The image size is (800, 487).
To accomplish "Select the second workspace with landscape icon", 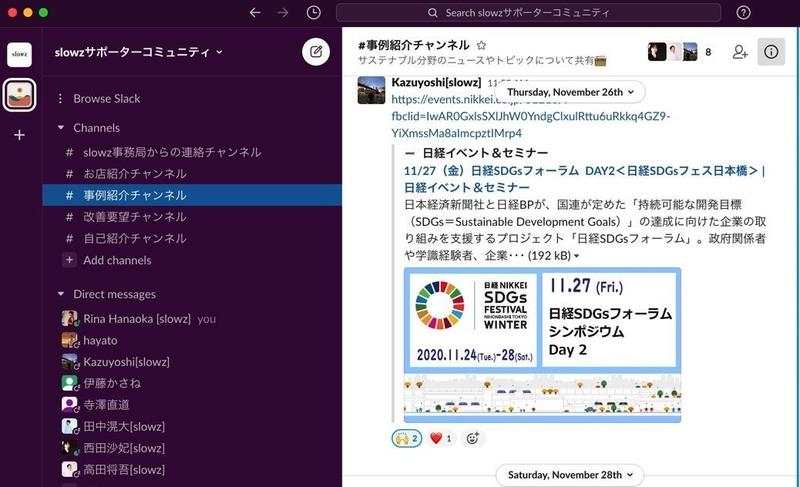I will click(19, 95).
